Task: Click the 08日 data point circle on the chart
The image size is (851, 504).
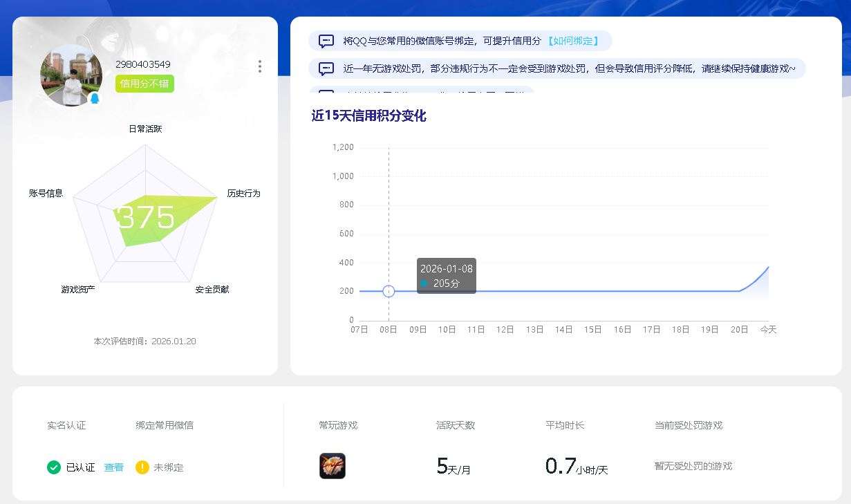Action: click(389, 291)
